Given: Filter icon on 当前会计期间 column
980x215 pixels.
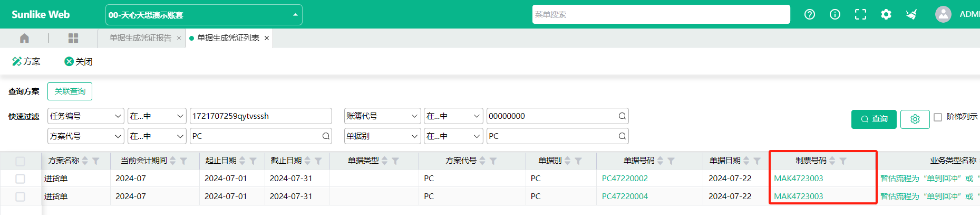Looking at the screenshot, I should (x=183, y=161).
